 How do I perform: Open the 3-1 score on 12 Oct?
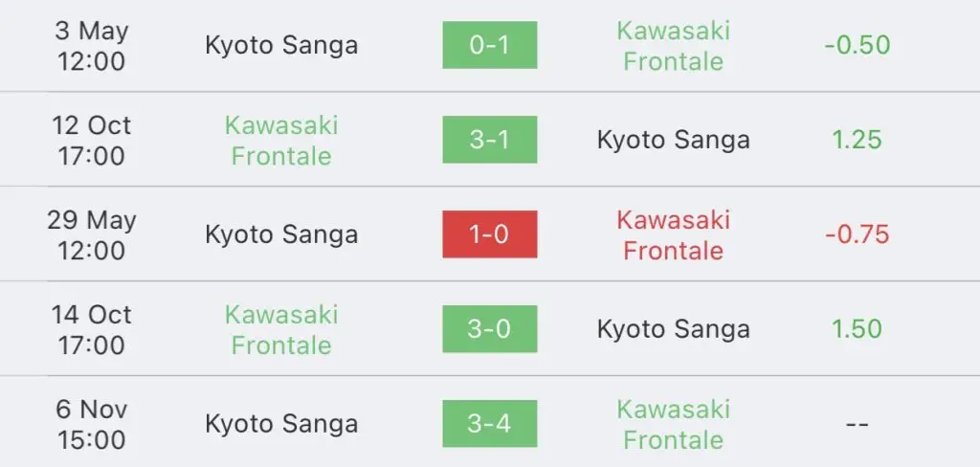click(x=489, y=140)
